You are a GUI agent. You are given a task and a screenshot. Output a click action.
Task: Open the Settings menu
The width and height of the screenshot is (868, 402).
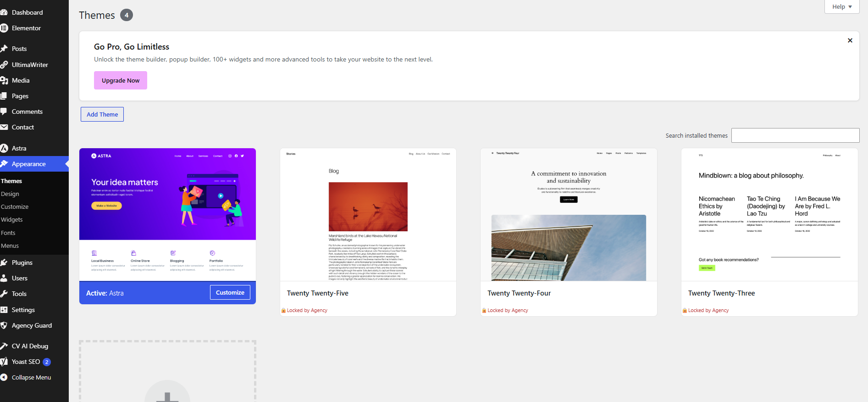[x=23, y=310]
